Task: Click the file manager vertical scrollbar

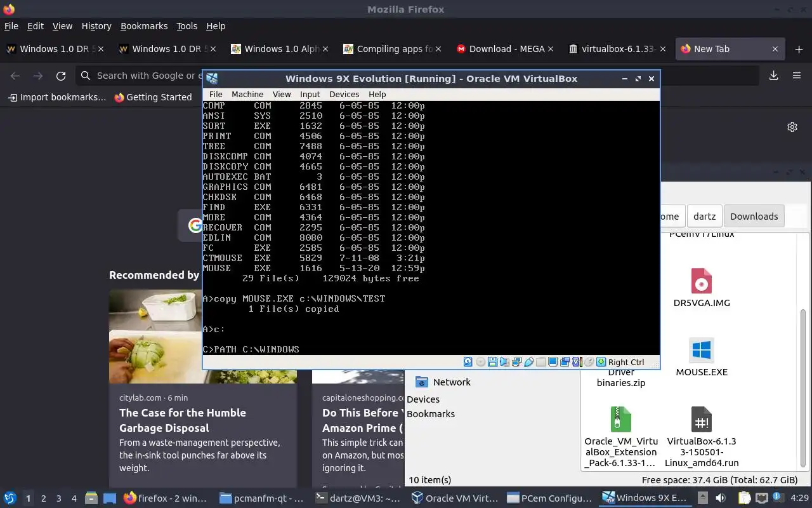Action: pos(804,387)
